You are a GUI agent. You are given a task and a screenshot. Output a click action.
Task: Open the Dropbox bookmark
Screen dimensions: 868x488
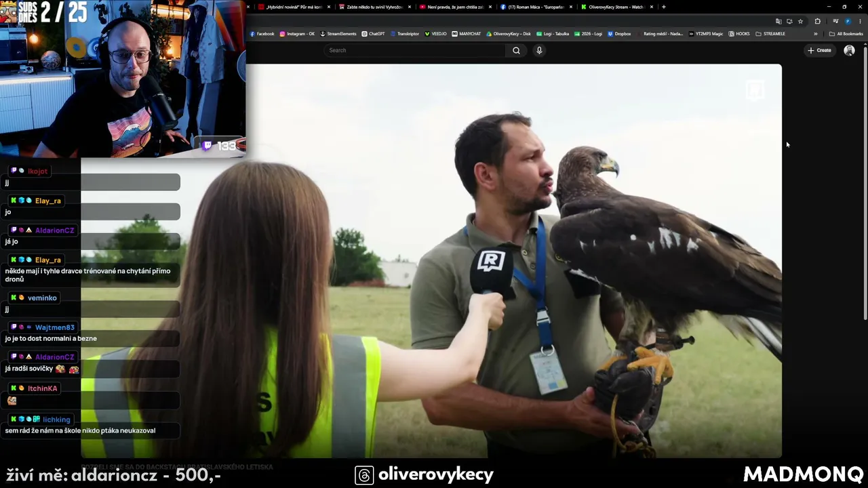tap(619, 34)
